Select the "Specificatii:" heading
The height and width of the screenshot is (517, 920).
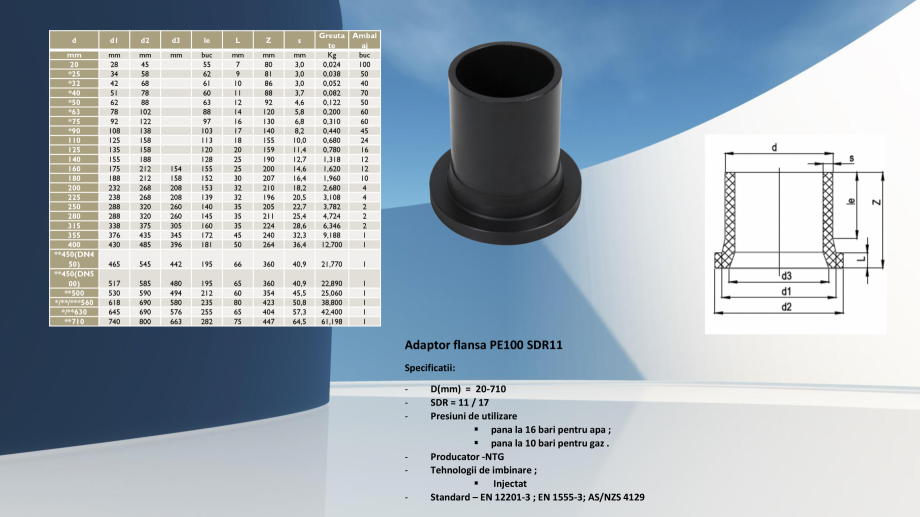(429, 368)
